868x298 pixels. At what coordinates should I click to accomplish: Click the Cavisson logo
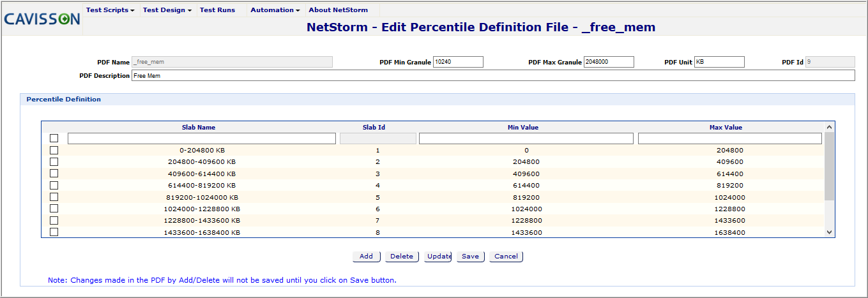point(42,19)
